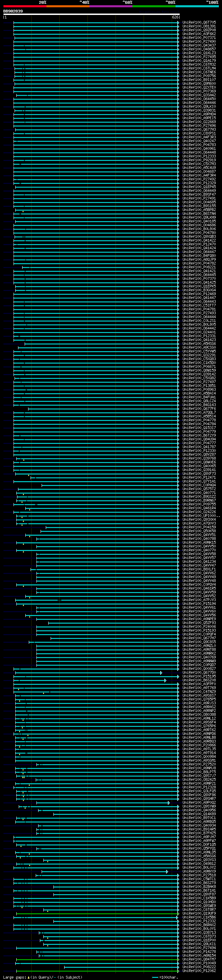
Task: Click the red ~20% identity legend segment
Action: [25, 6]
